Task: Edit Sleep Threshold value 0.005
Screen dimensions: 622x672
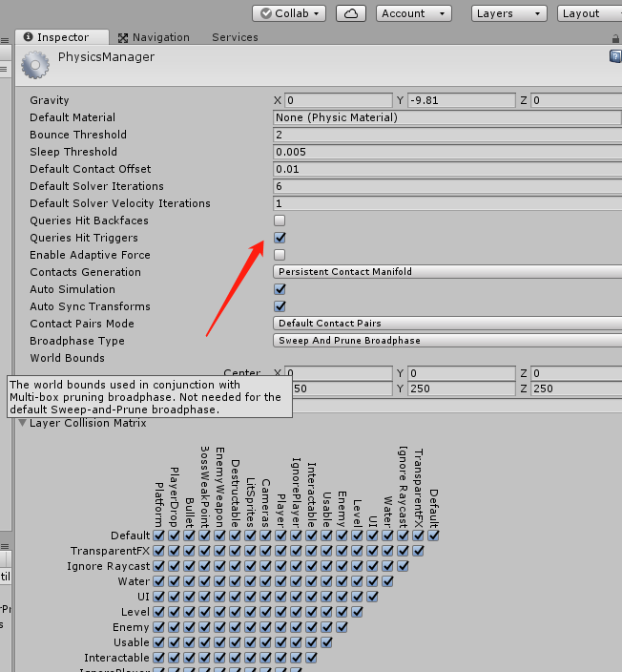Action: [447, 152]
